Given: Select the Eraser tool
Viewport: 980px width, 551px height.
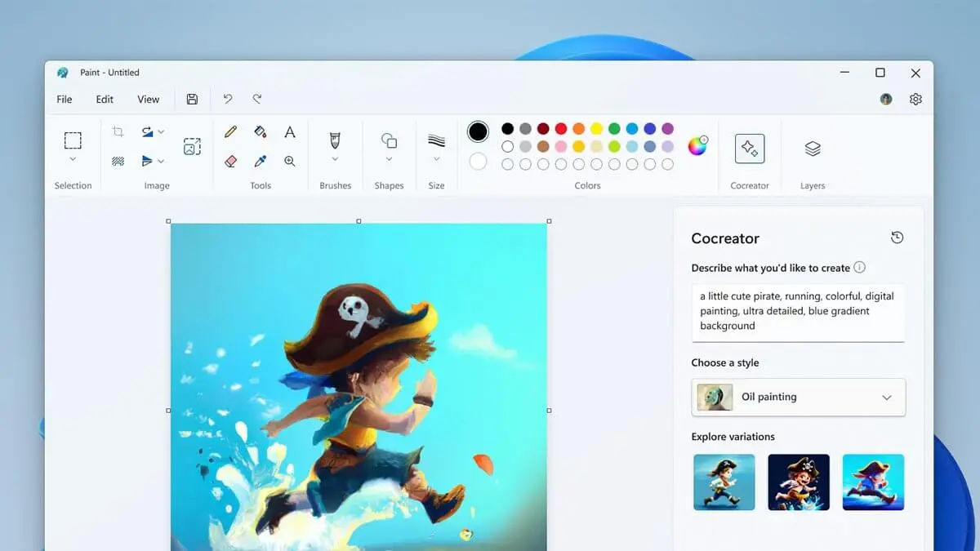Looking at the screenshot, I should tap(230, 161).
